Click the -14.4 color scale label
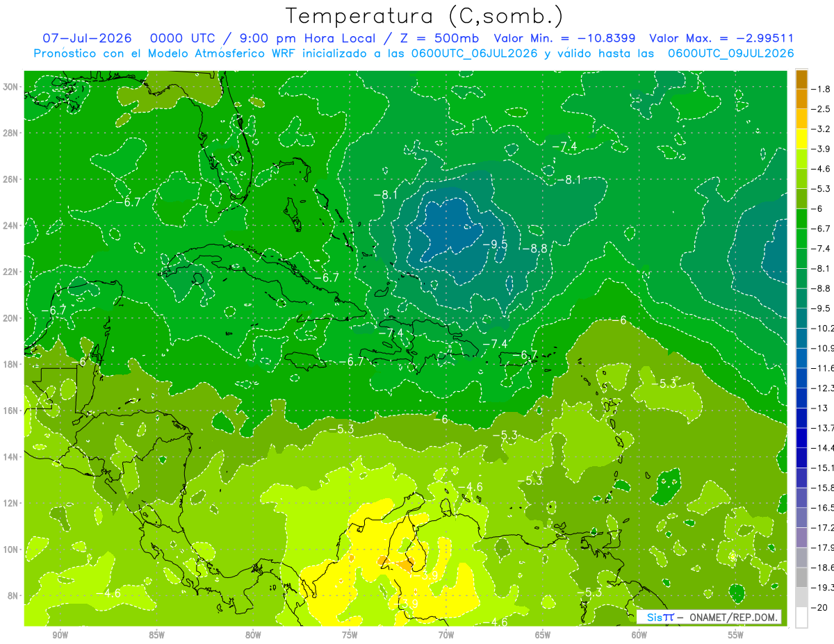834x644 pixels. [821, 447]
